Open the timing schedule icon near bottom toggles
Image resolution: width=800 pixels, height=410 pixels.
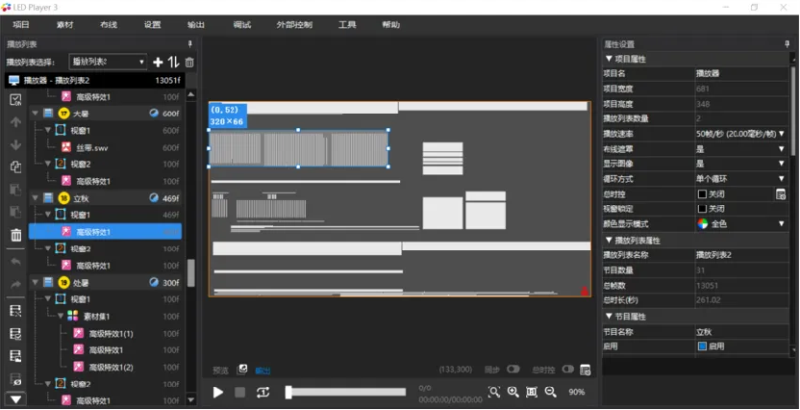(585, 369)
